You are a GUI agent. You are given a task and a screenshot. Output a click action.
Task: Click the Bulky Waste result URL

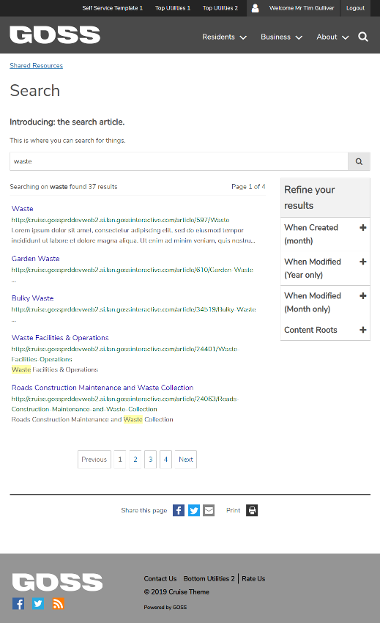point(134,310)
